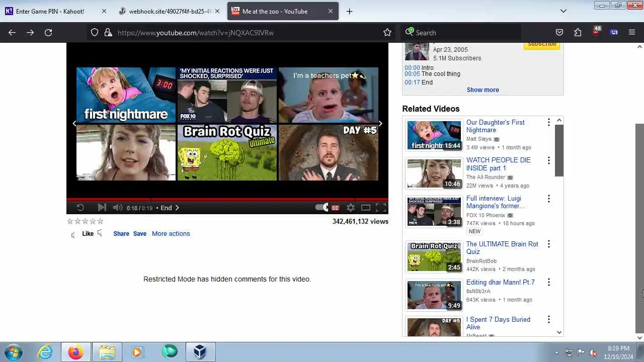Open options for Editing dhar Mann! Pt.7
Image resolution: width=644 pixels, height=362 pixels.
point(548,282)
